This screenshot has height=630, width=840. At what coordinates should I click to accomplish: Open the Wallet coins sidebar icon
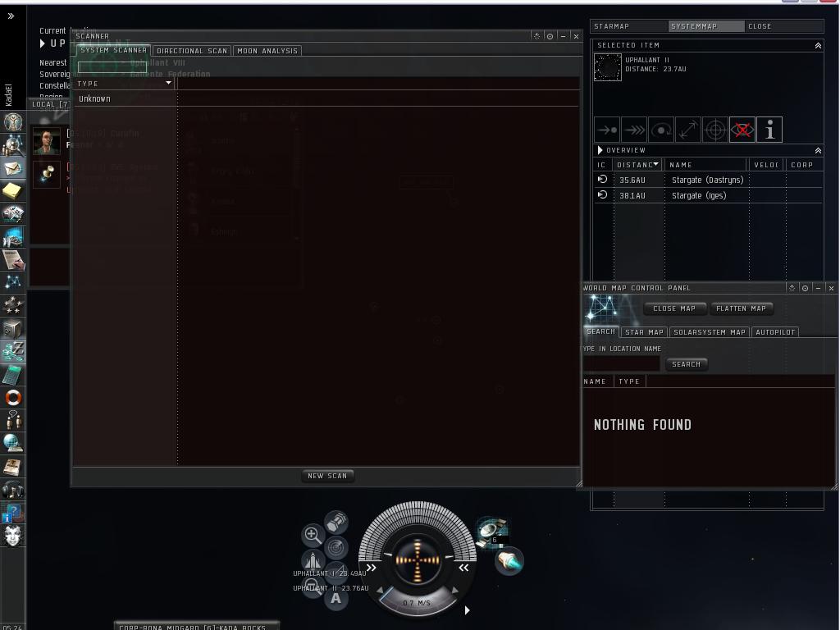(x=13, y=351)
